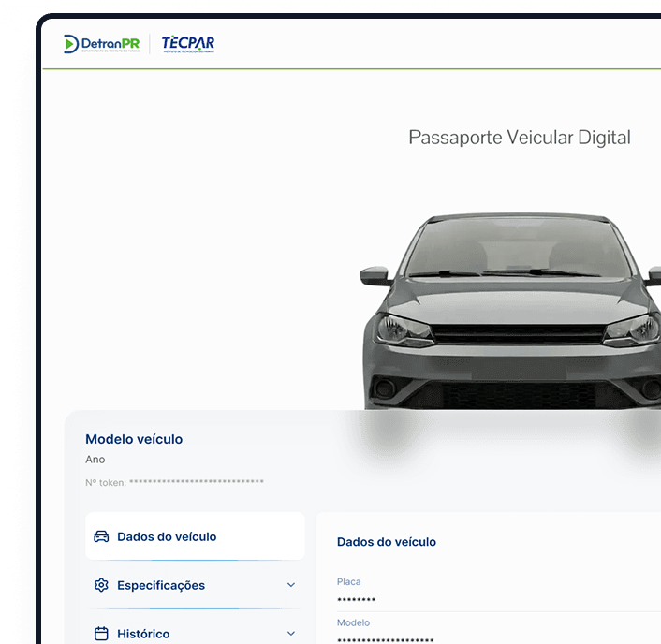
Task: Open the Especificações menu section
Action: coord(195,585)
